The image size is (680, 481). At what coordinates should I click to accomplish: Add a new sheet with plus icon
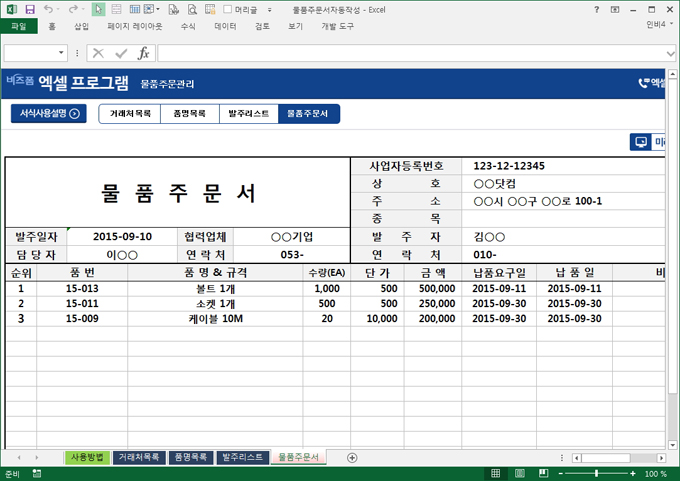(351, 457)
